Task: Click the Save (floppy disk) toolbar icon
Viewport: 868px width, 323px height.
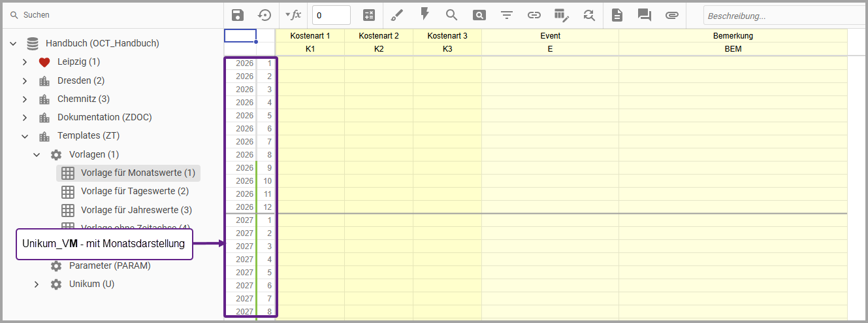Action: (x=238, y=15)
